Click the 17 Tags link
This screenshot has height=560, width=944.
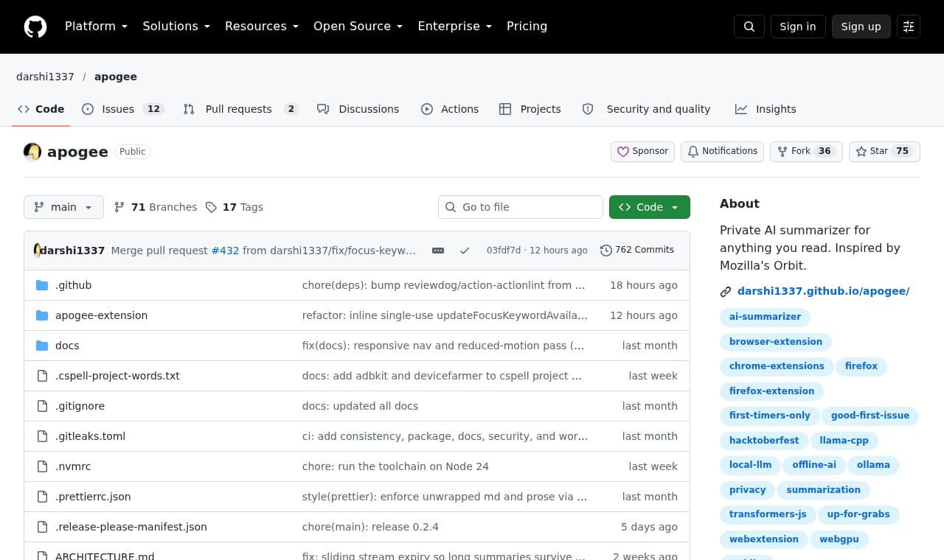235,207
